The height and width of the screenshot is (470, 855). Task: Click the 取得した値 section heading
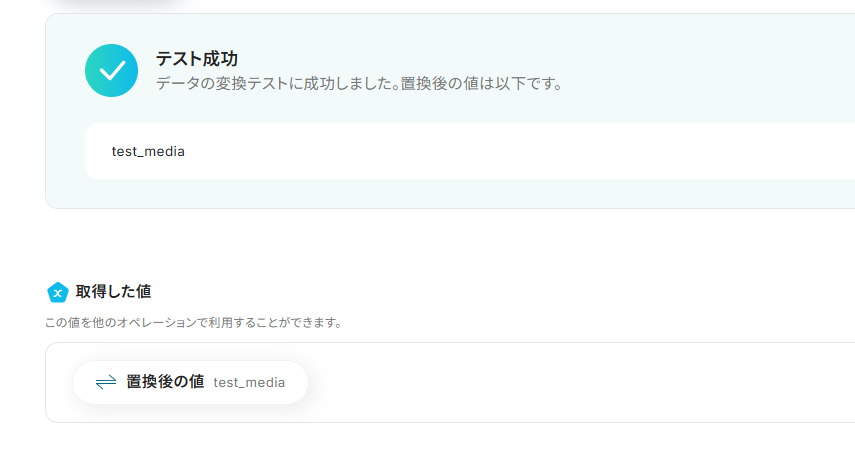coord(113,292)
